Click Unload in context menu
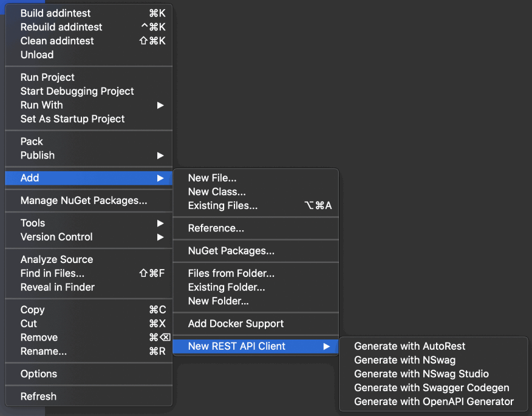The image size is (532, 416). [89, 55]
